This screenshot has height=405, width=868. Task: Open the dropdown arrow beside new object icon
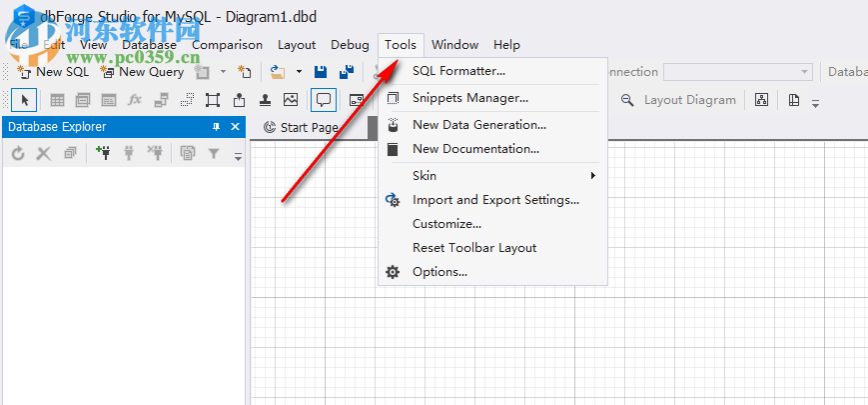223,71
